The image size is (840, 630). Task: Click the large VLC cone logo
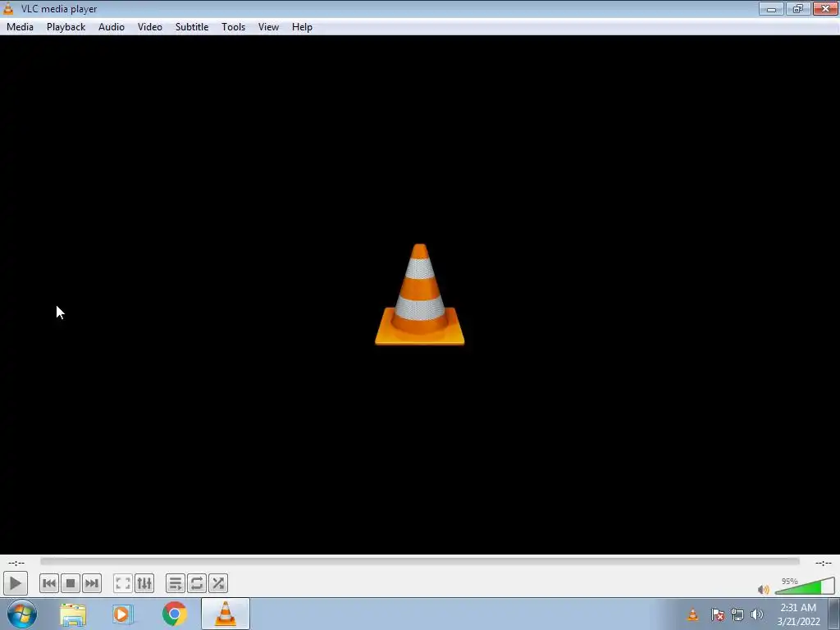pyautogui.click(x=419, y=294)
